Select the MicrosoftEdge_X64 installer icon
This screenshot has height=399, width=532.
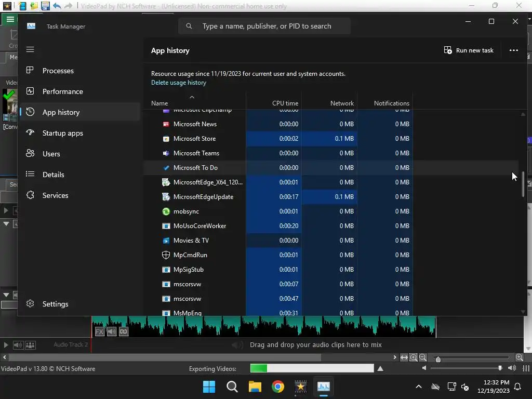click(166, 182)
